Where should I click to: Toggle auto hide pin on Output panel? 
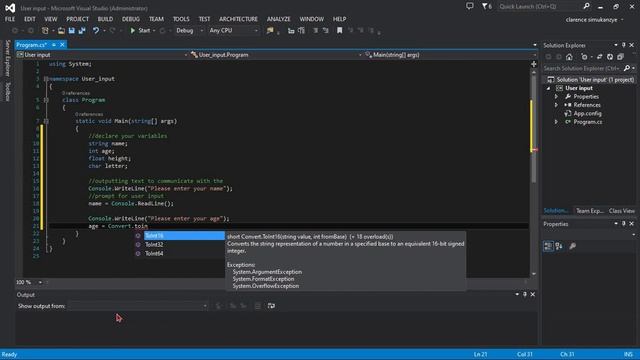[525, 294]
